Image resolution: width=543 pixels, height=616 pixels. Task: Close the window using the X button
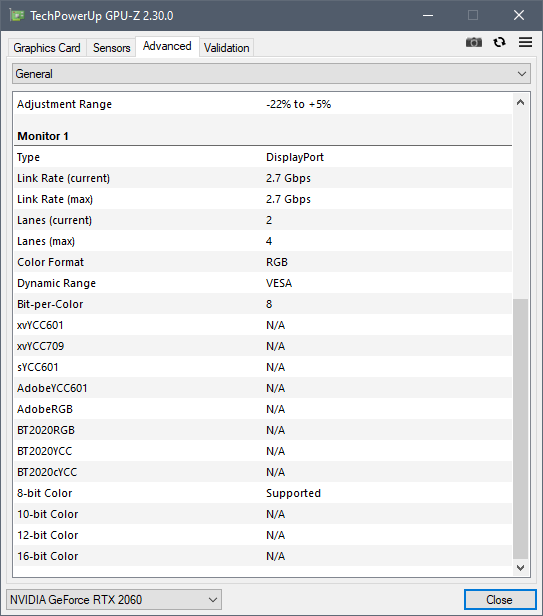[x=519, y=16]
